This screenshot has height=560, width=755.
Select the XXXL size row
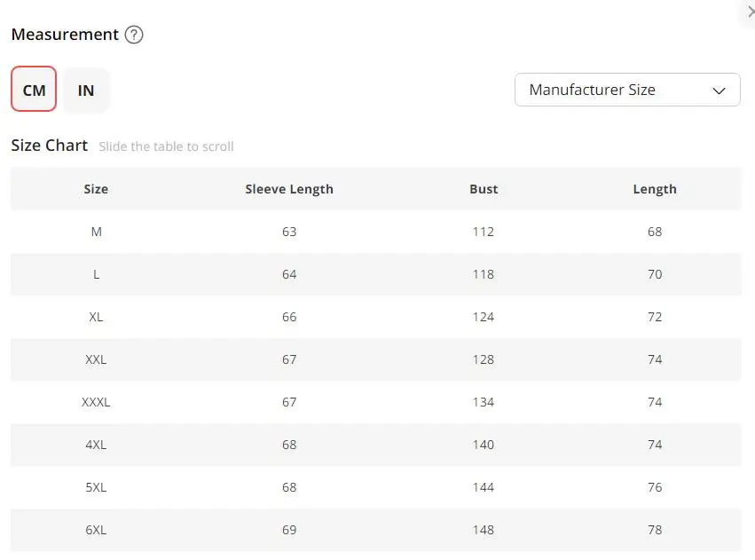376,402
